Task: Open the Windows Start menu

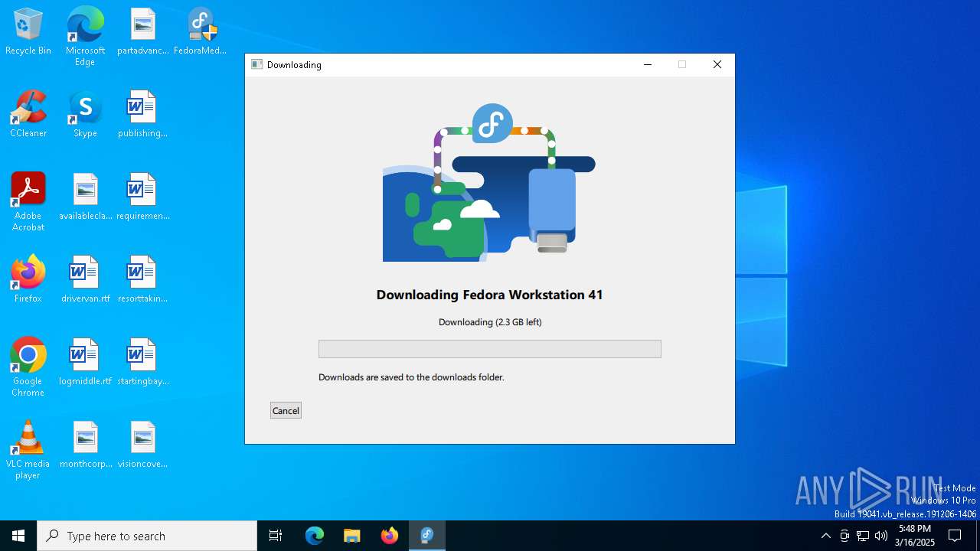Action: tap(18, 536)
